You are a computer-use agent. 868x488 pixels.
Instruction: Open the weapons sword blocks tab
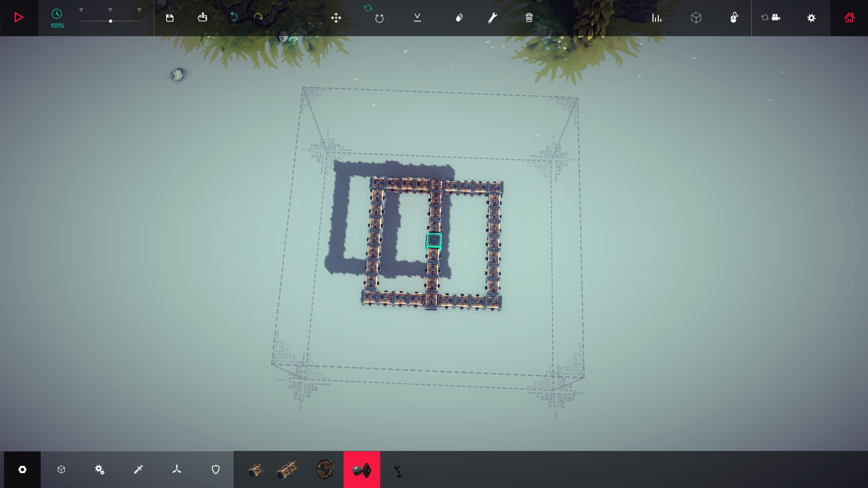tap(138, 470)
